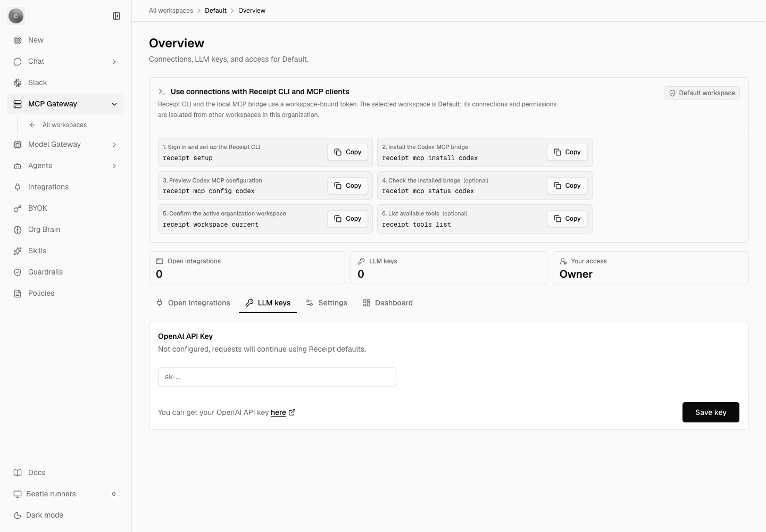
Task: Click the MCP Gateway server icon
Action: pyautogui.click(x=18, y=104)
